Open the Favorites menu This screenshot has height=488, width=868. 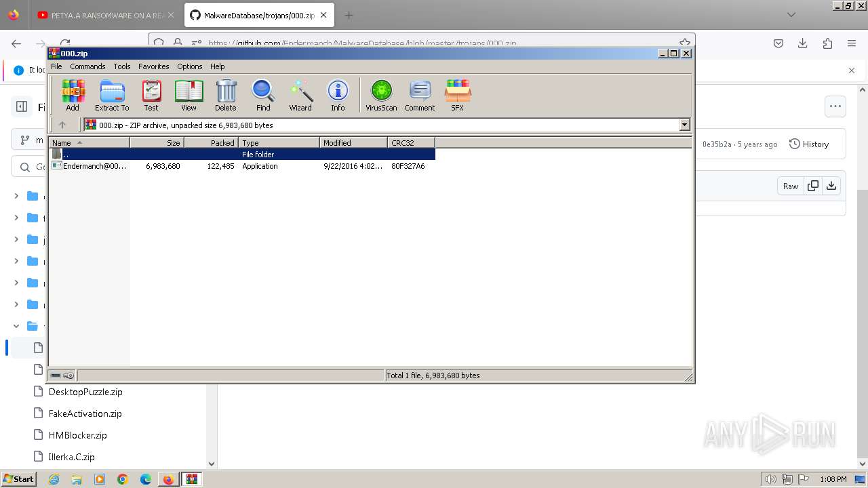[x=154, y=66]
